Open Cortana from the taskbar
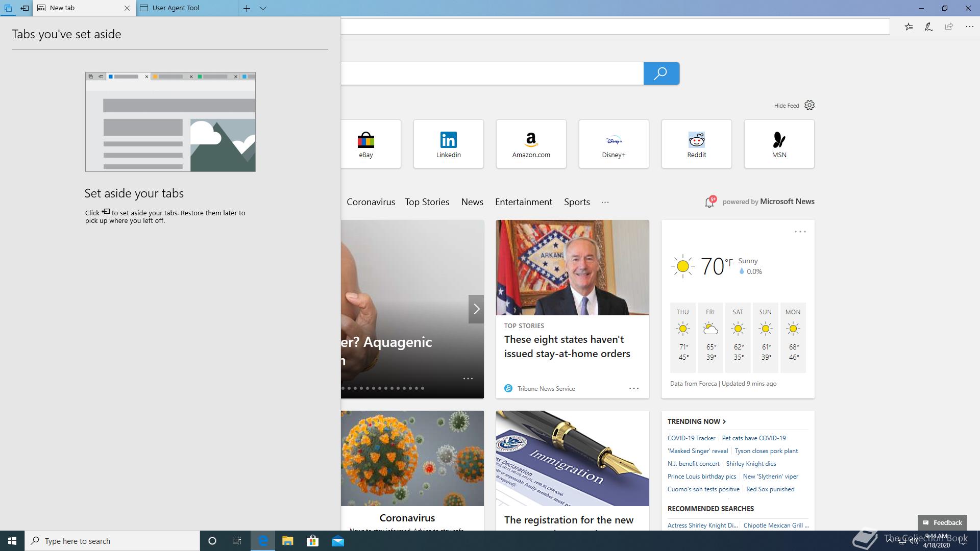The height and width of the screenshot is (551, 980). (x=212, y=541)
